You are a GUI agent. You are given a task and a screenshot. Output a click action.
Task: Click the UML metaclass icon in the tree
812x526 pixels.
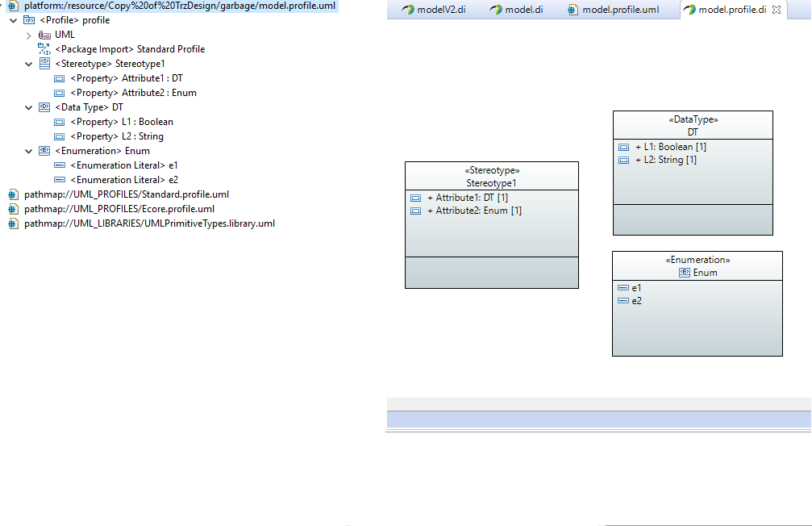(44, 35)
